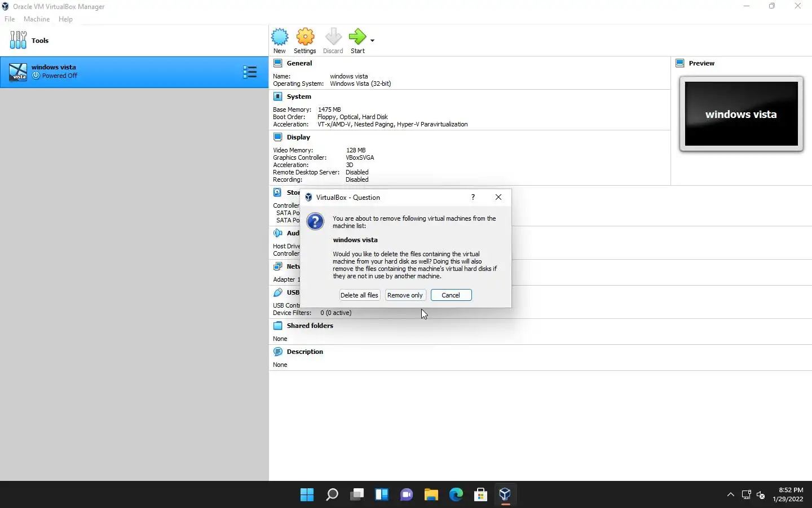Click the Tools label in sidebar
This screenshot has width=812, height=508.
pyautogui.click(x=40, y=41)
